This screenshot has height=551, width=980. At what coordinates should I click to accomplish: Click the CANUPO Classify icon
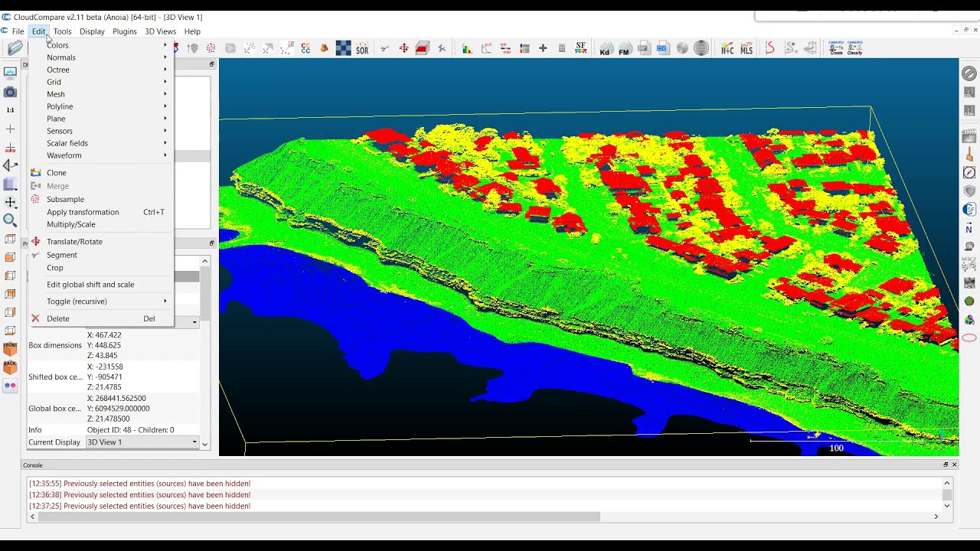(x=855, y=48)
